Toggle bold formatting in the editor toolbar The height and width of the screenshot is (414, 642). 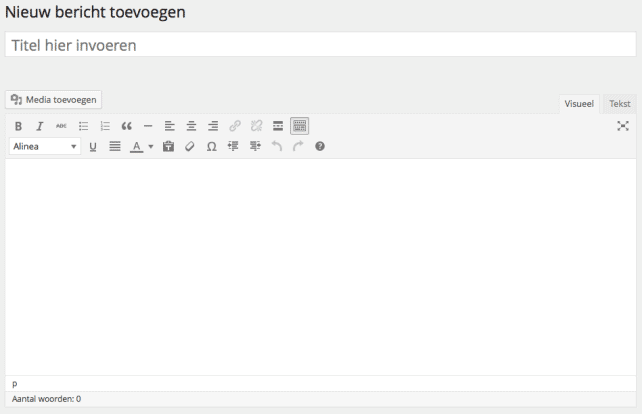18,126
